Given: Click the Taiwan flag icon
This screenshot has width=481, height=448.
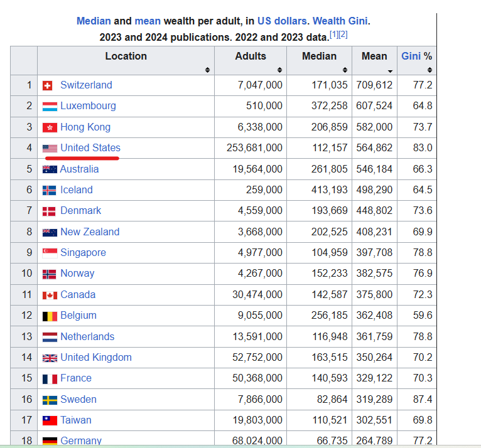Looking at the screenshot, I should tap(50, 421).
